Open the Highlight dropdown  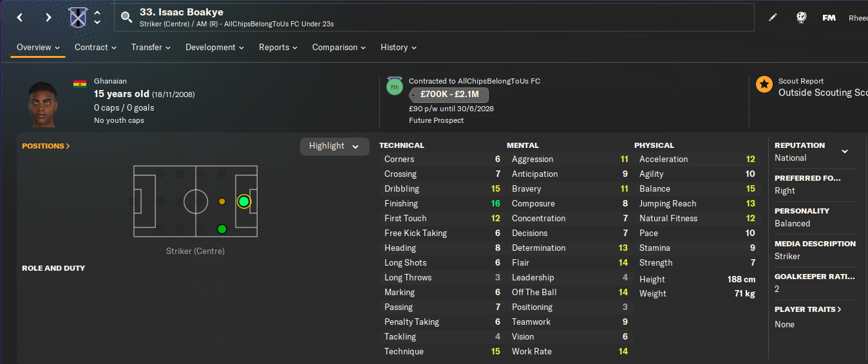334,146
